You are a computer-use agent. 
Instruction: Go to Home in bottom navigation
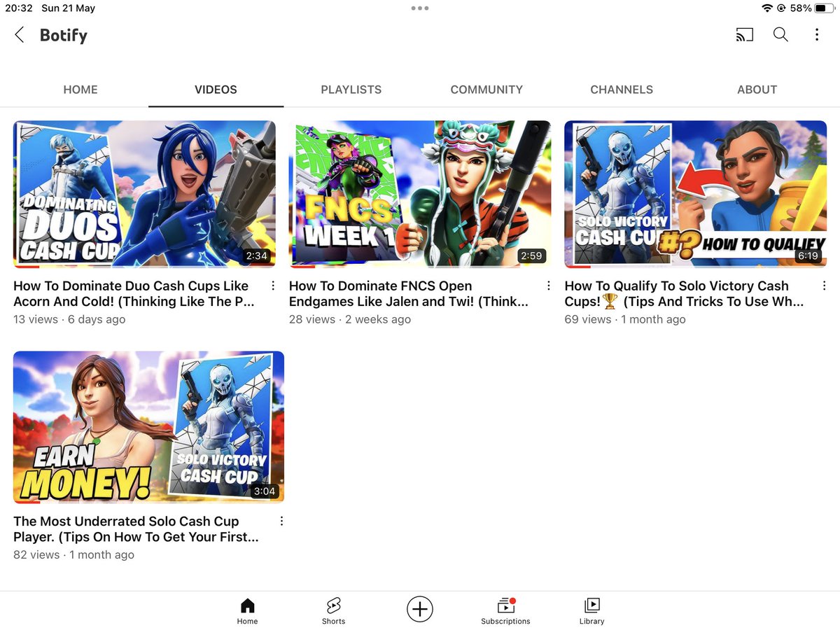(247, 611)
